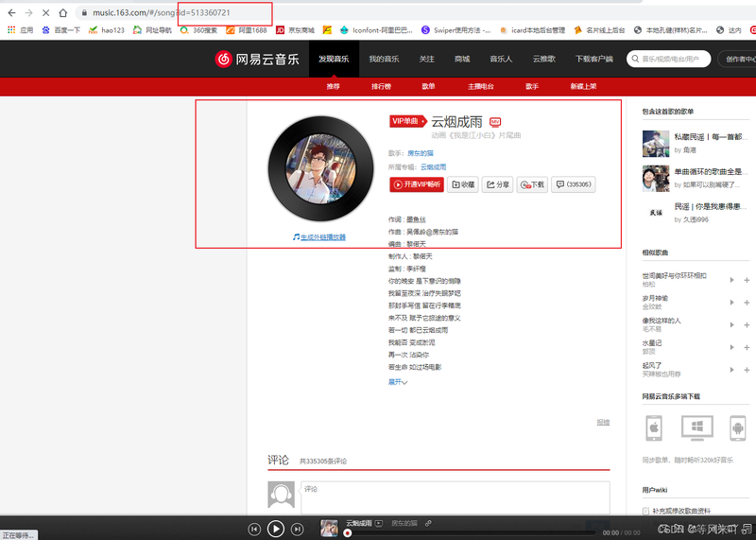The width and height of the screenshot is (756, 540).
Task: Open the 阿里1688 bookmark
Action: 247,30
